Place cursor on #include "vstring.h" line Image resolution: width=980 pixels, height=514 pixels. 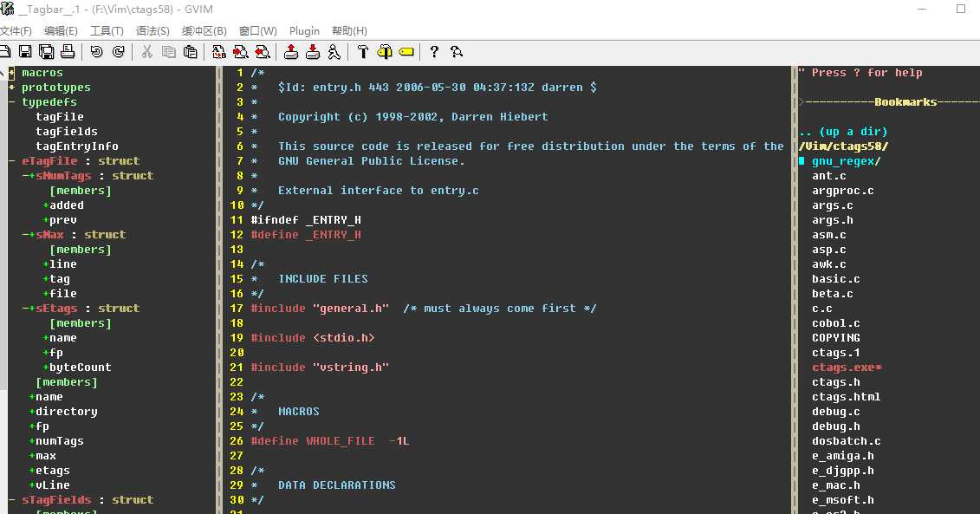320,367
